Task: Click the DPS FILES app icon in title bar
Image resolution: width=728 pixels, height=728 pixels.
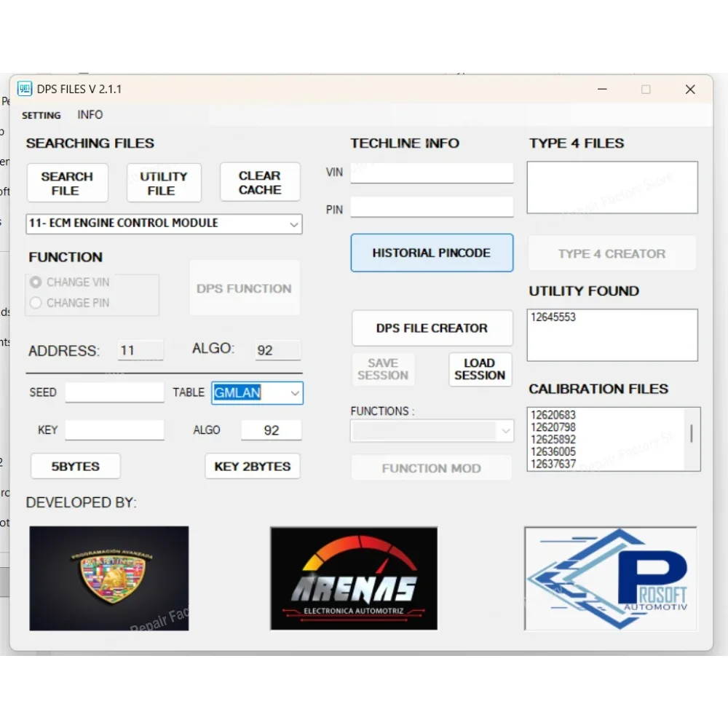Action: click(25, 89)
